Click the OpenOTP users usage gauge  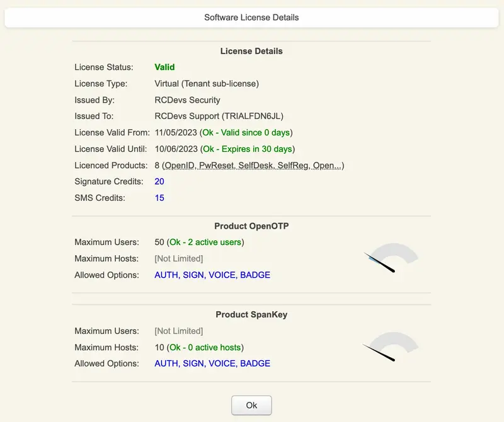point(391,258)
